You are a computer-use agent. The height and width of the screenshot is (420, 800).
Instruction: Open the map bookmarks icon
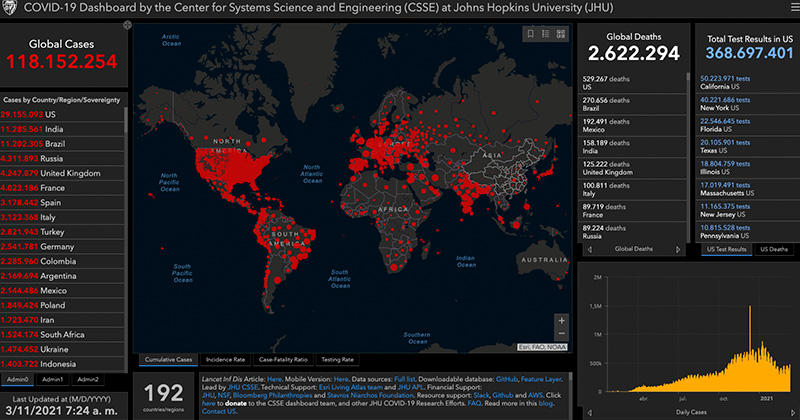531,34
